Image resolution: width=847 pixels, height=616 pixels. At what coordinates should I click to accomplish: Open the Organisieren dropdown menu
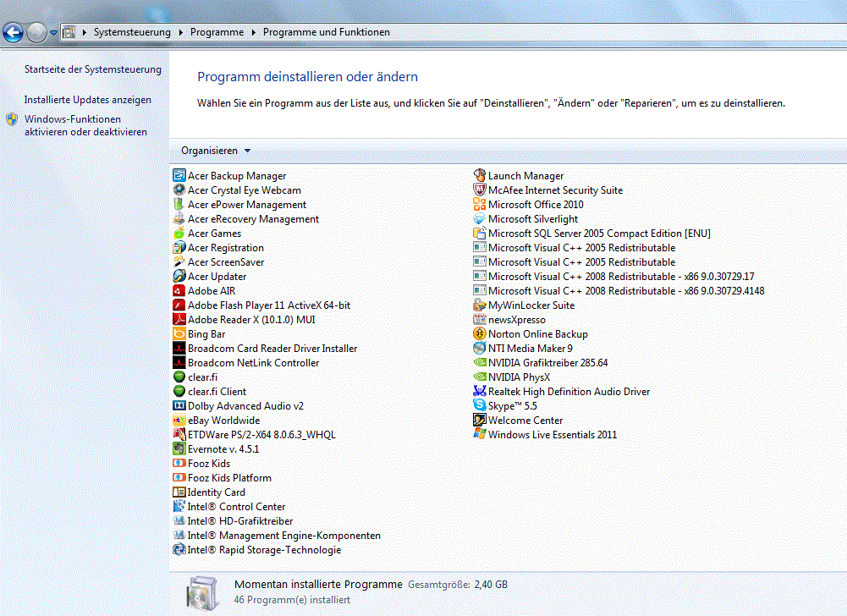pos(216,151)
